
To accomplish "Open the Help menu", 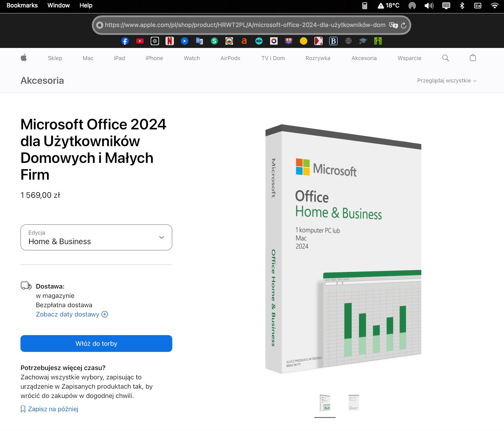I will [86, 5].
